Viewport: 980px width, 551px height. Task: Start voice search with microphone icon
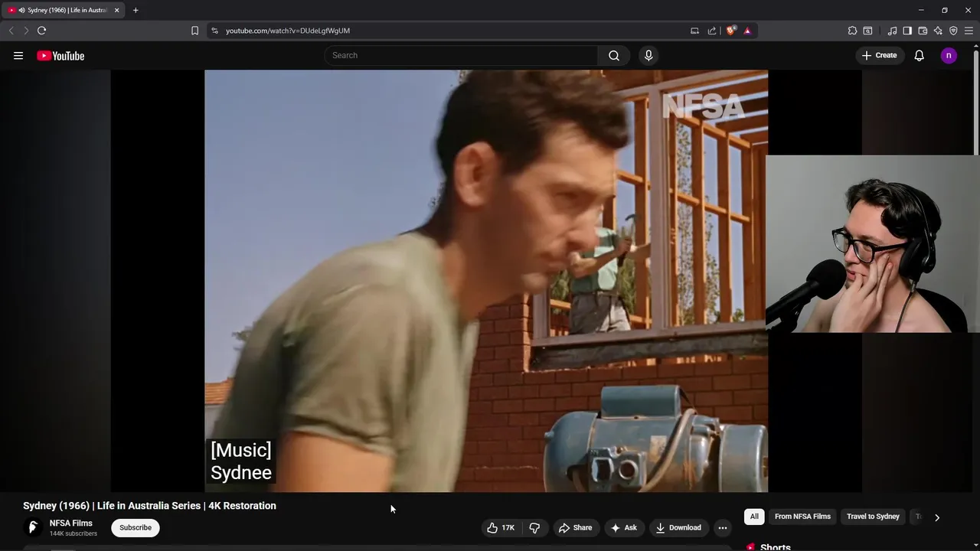(648, 55)
